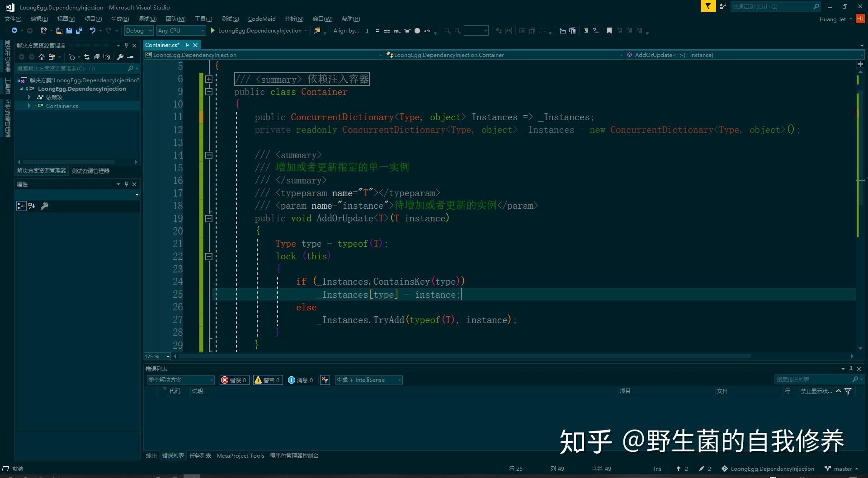Viewport: 868px width, 478px height.
Task: Open Solution Explorer properties wrench icon
Action: [120, 57]
